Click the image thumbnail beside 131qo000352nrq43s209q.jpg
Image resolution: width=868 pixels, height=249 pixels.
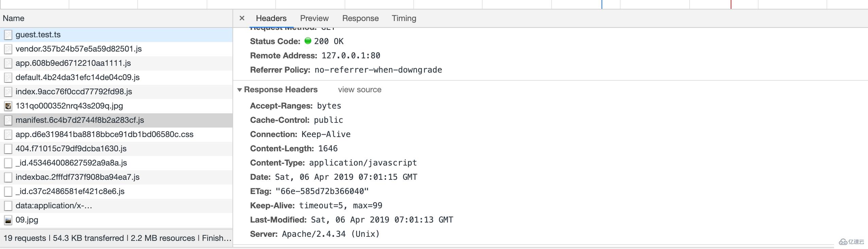tap(8, 106)
